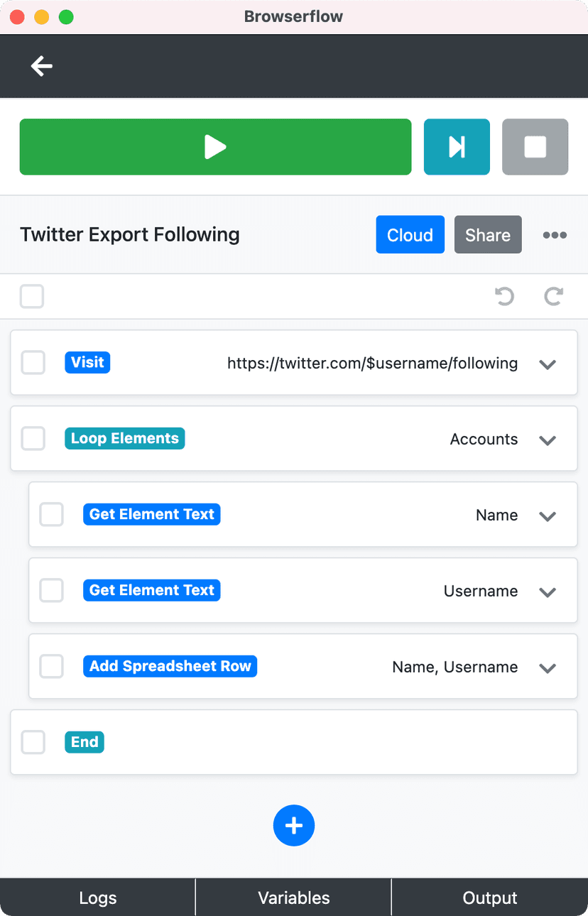The image size is (588, 916).
Task: Expand the Visit step chevron
Action: click(547, 364)
